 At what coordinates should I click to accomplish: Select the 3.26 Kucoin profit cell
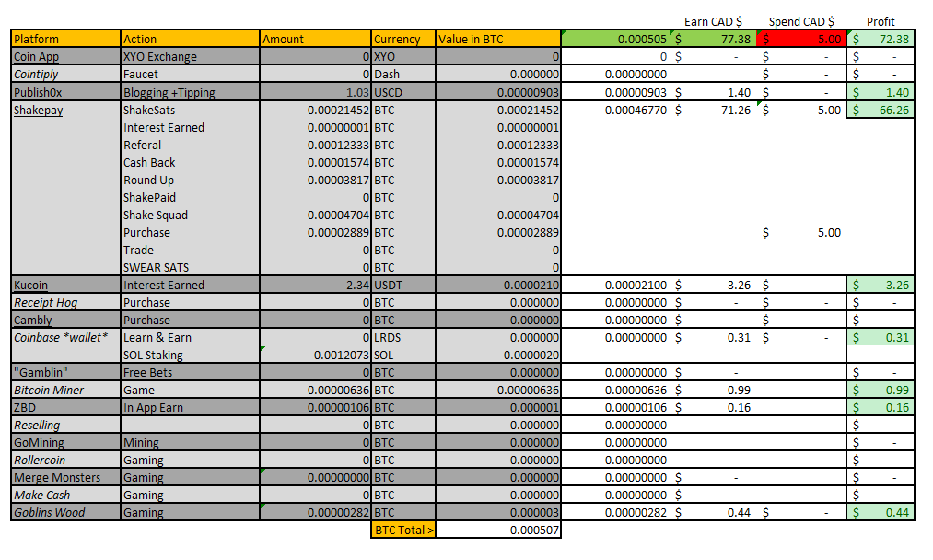coord(881,285)
